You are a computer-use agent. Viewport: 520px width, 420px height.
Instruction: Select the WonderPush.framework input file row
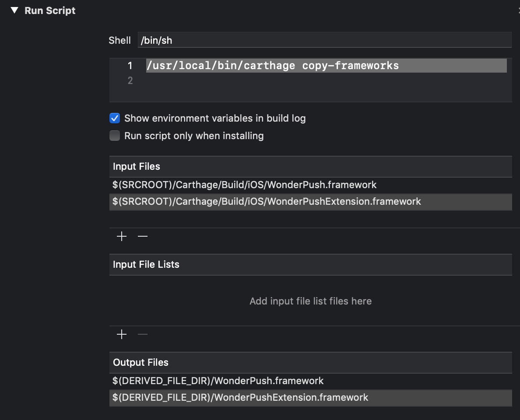pyautogui.click(x=310, y=185)
